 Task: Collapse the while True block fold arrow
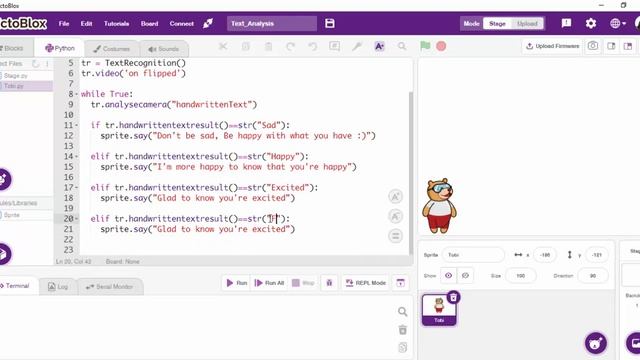point(76,94)
